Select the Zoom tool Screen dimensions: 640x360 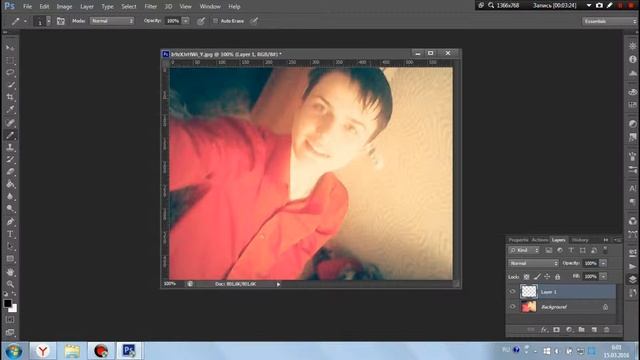coord(10,284)
